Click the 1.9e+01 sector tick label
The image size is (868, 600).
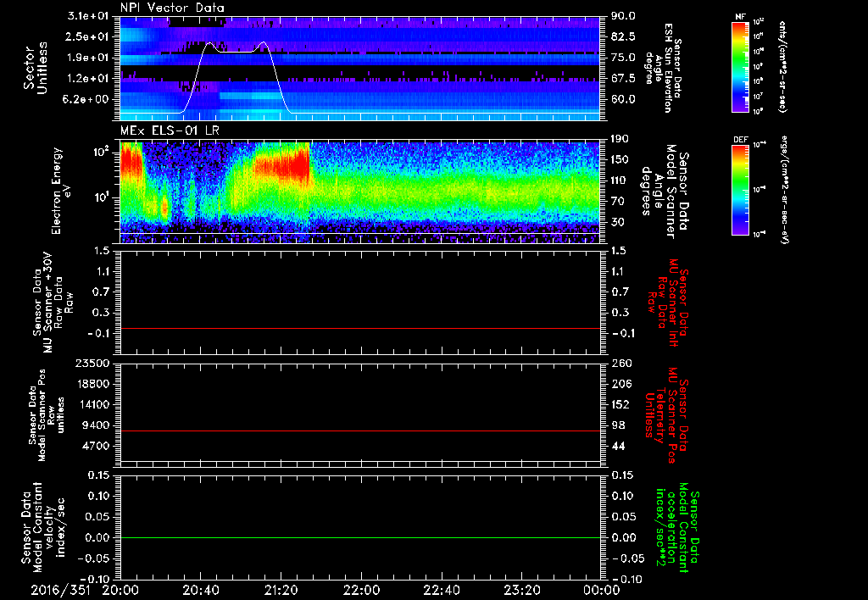88,58
